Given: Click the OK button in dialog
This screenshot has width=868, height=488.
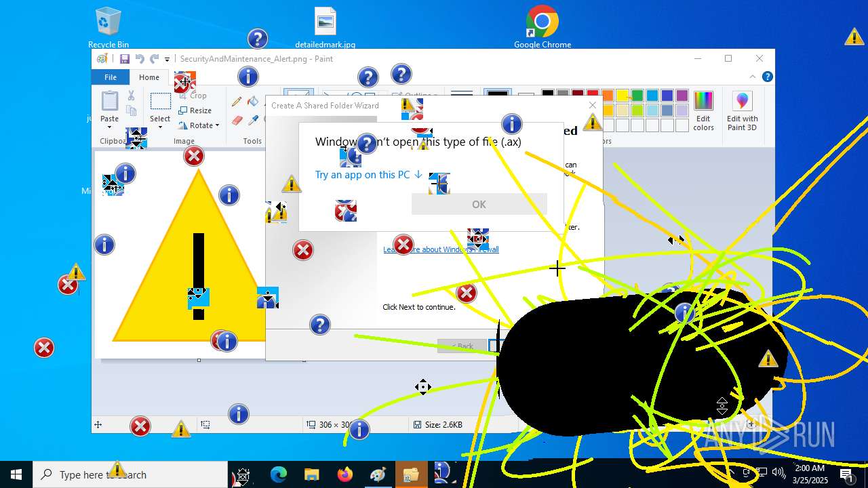Looking at the screenshot, I should [479, 204].
